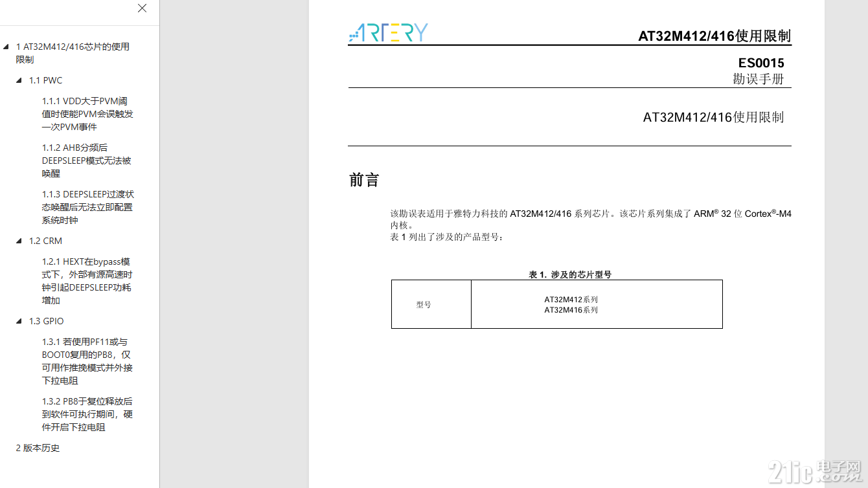
Task: Click the centered title 'AT32M412/416使用限制' below ES0015
Action: 713,117
